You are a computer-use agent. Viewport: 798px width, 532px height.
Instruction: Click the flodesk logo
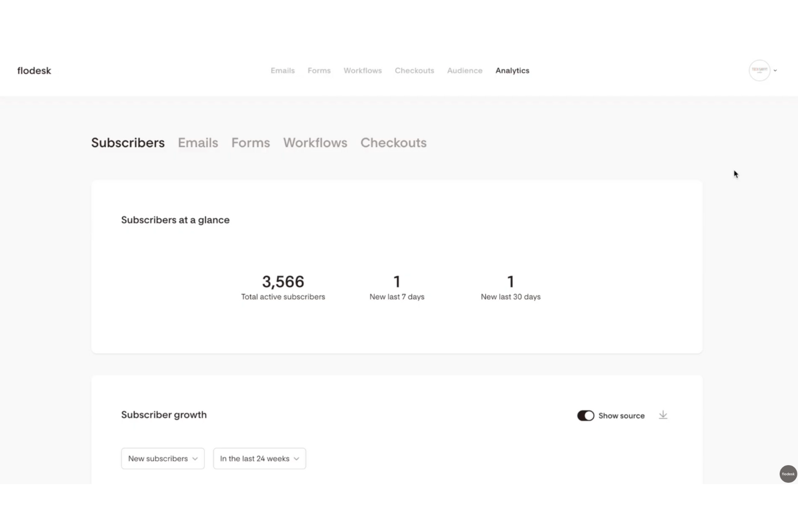[34, 70]
